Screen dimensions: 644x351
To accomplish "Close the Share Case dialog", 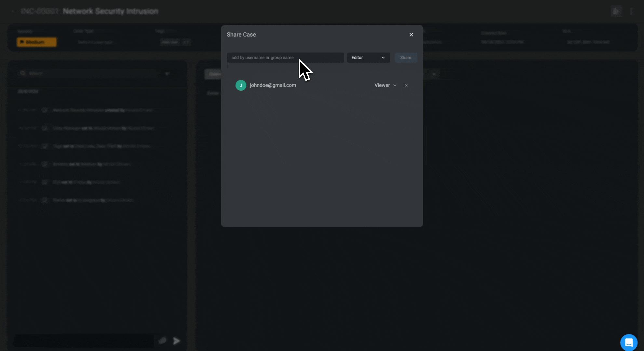I will pyautogui.click(x=411, y=35).
